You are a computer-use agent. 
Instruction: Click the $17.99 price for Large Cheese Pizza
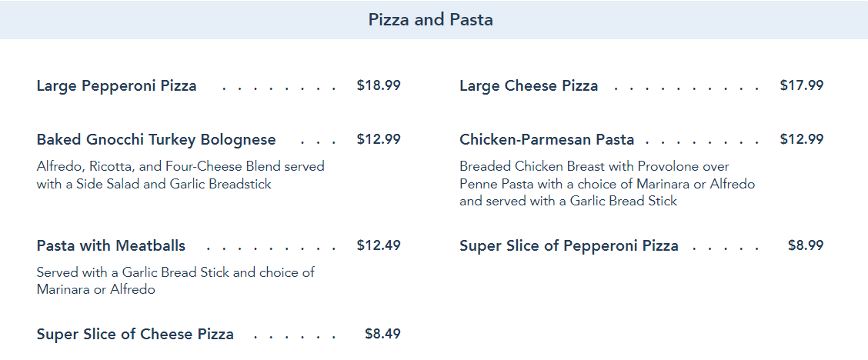[x=801, y=85]
